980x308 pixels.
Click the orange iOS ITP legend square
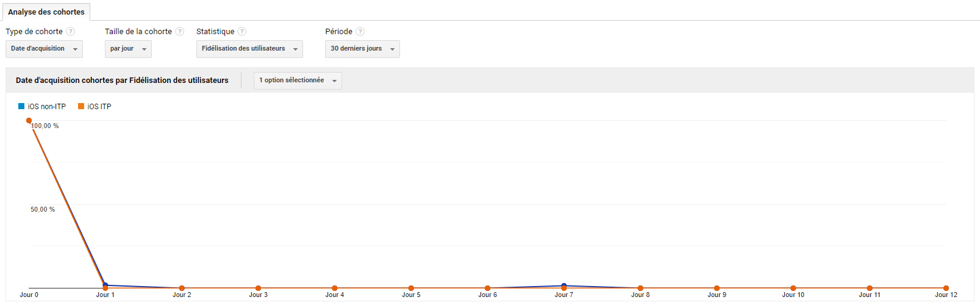pyautogui.click(x=81, y=106)
